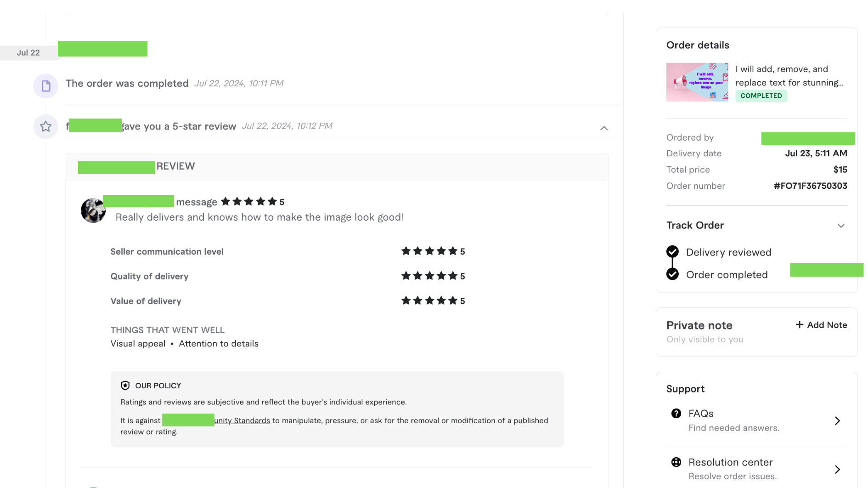This screenshot has height=488, width=868.
Task: Click the Delivery reviewed checkmark
Action: click(672, 252)
